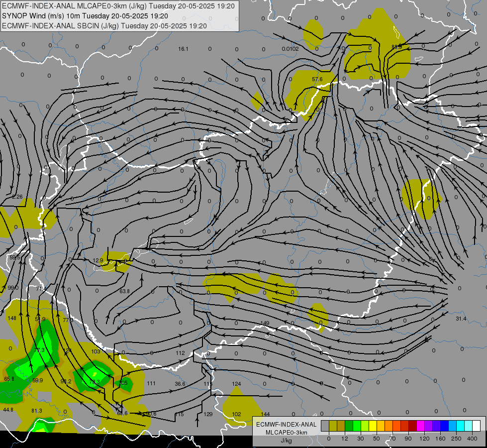Click the map value 65.8

tap(9, 379)
